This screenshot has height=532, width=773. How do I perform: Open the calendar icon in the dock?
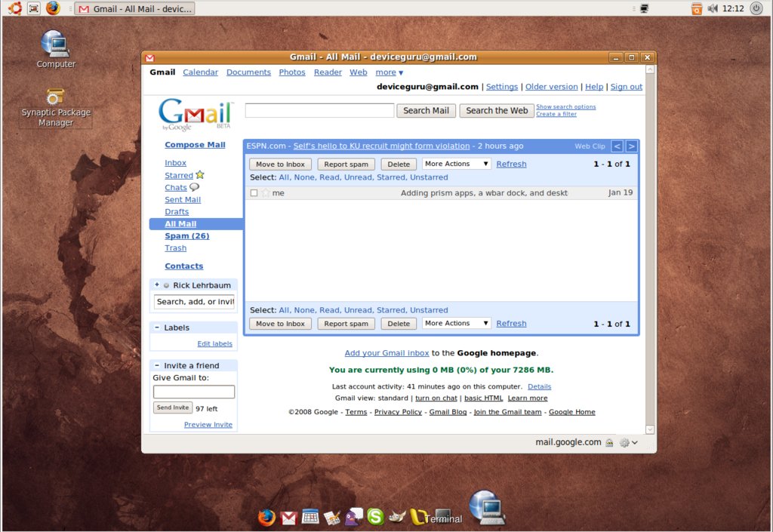click(x=310, y=517)
